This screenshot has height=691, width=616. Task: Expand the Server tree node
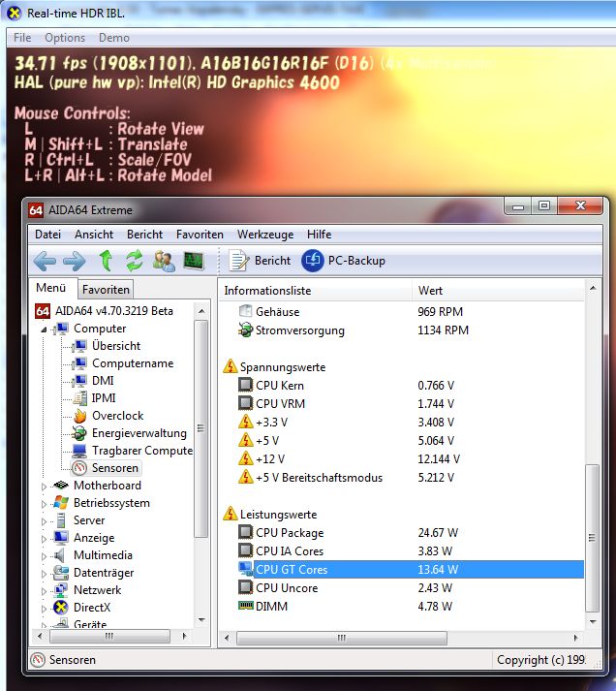tap(44, 521)
